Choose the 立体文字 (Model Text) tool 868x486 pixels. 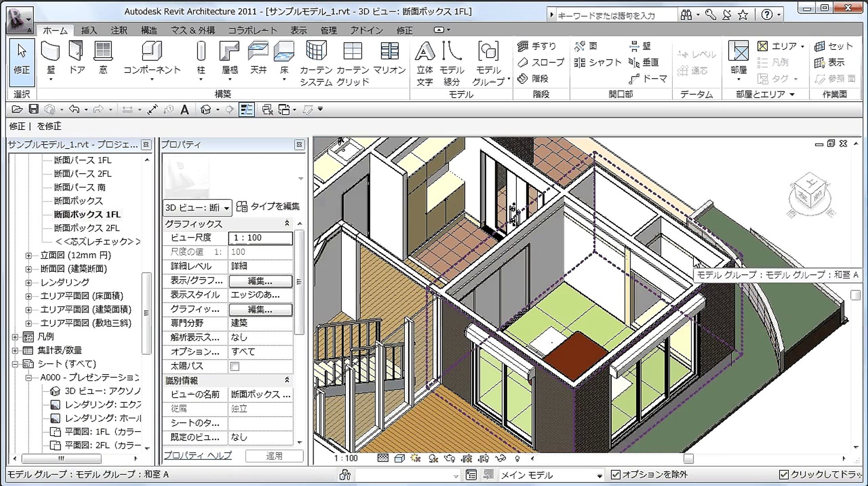click(425, 63)
